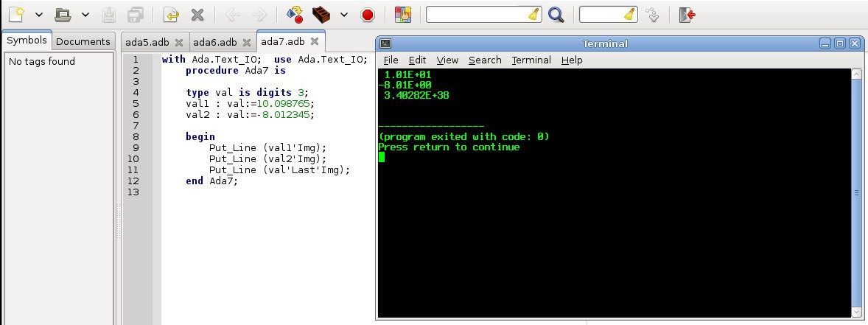Click 'No tags found' in Symbols panel
868x325 pixels.
[41, 61]
